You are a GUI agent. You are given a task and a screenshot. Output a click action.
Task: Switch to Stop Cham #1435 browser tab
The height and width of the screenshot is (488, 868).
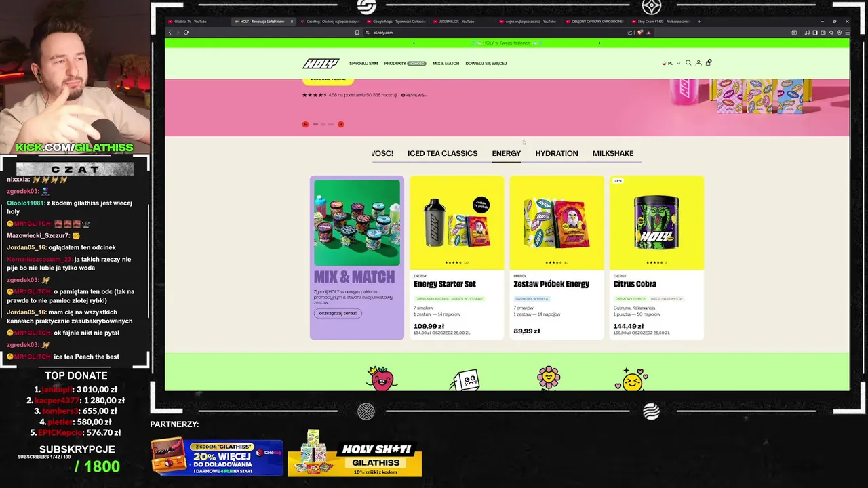pyautogui.click(x=662, y=22)
